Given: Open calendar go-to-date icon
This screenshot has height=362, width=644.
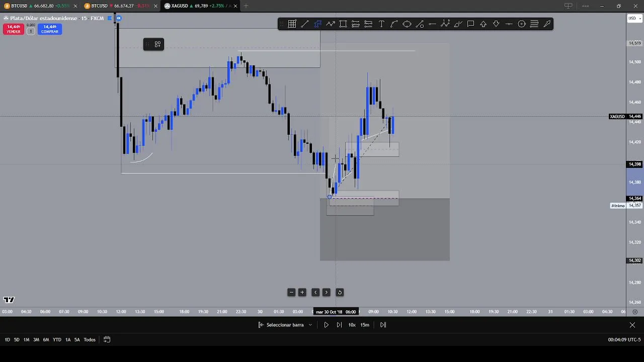Looking at the screenshot, I should [107, 340].
